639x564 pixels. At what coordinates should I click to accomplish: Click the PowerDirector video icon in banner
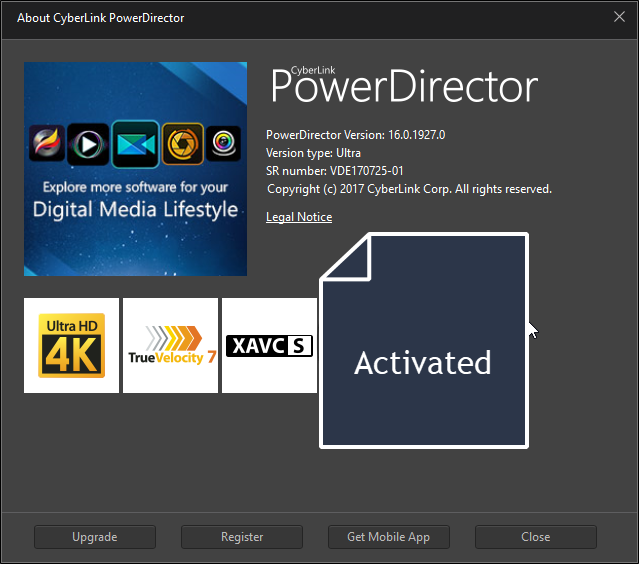tap(135, 144)
